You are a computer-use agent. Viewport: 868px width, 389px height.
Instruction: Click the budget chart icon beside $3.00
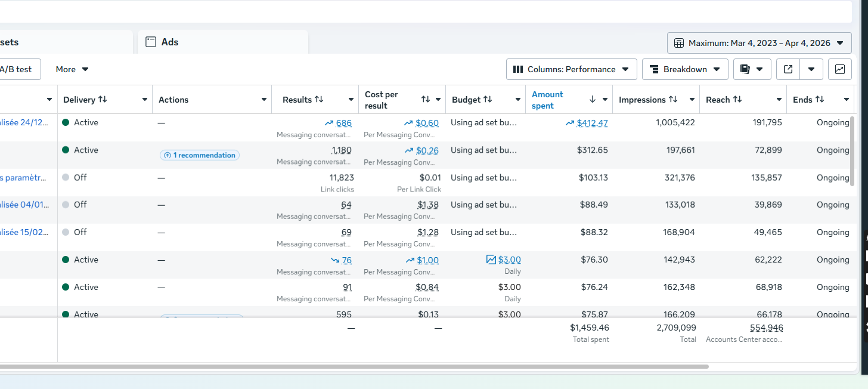tap(491, 260)
